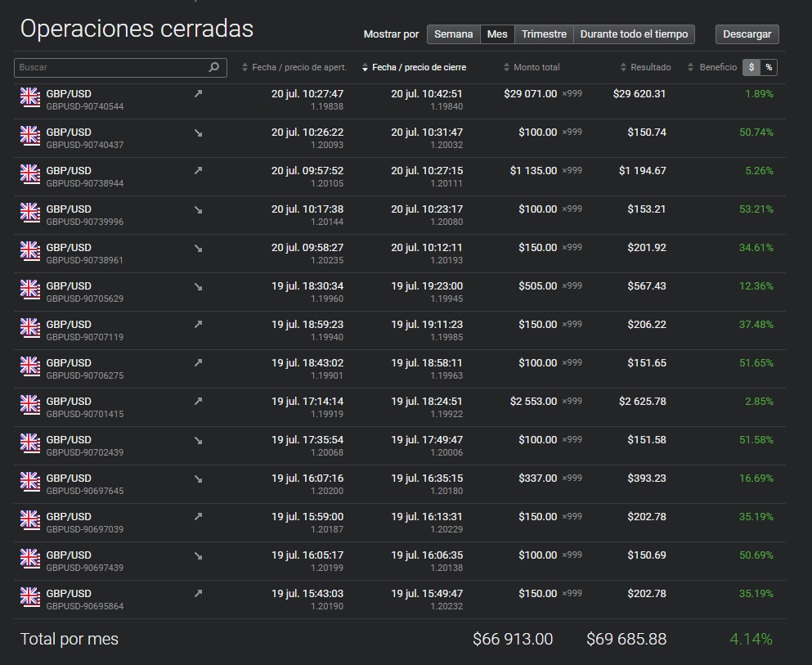
Task: Click the UK flag on trade GBPUSD-90740544
Action: click(x=29, y=97)
